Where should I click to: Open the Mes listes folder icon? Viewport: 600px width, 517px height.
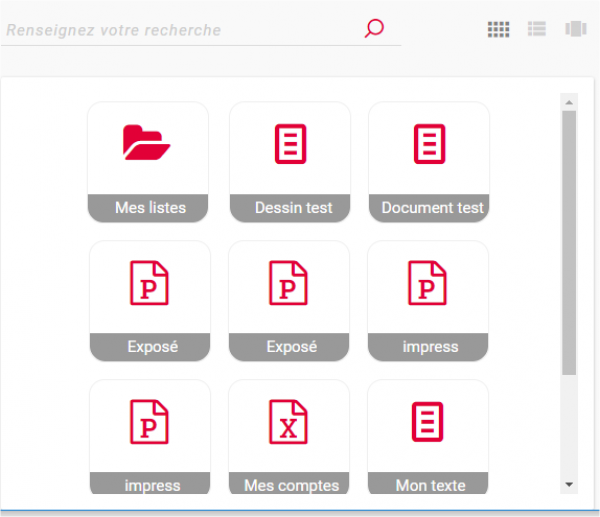(x=147, y=144)
